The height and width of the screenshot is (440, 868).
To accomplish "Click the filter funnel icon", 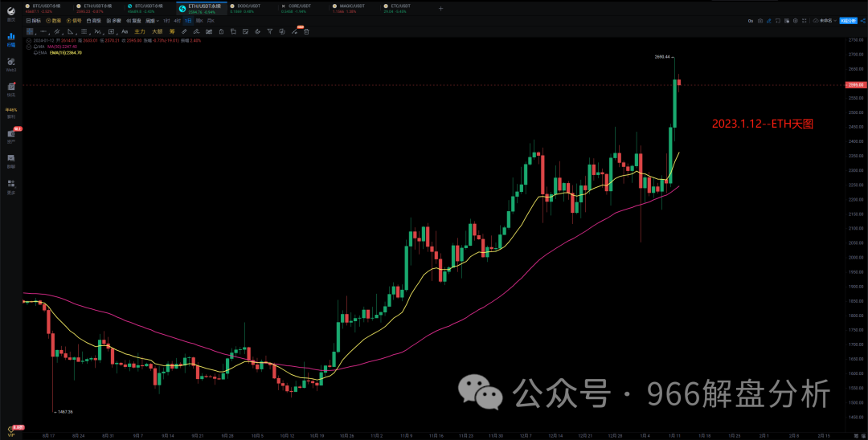I will point(269,31).
